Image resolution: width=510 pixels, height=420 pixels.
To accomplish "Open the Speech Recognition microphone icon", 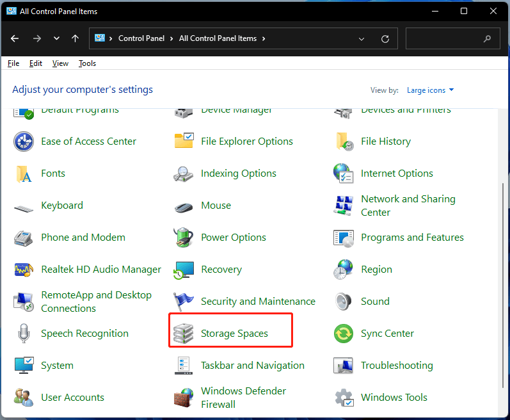I will pos(24,334).
